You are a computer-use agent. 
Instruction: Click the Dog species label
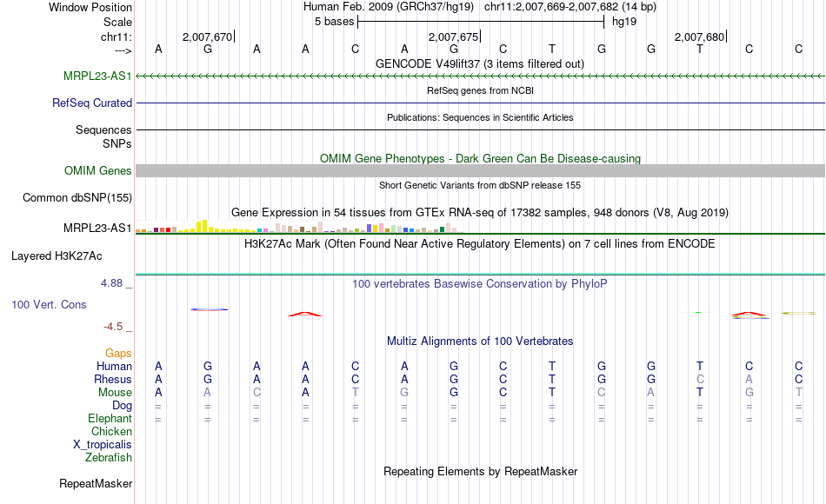pos(122,406)
